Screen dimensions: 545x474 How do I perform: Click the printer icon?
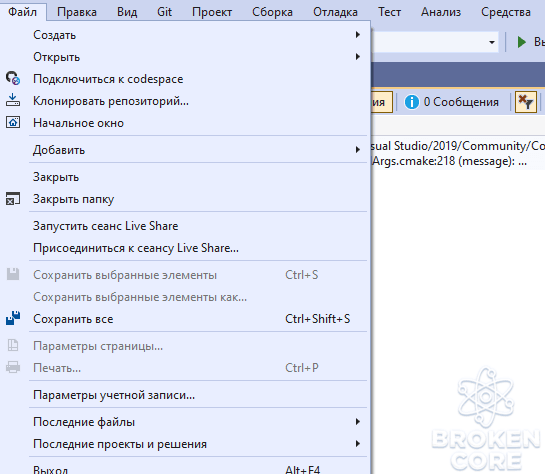13,367
